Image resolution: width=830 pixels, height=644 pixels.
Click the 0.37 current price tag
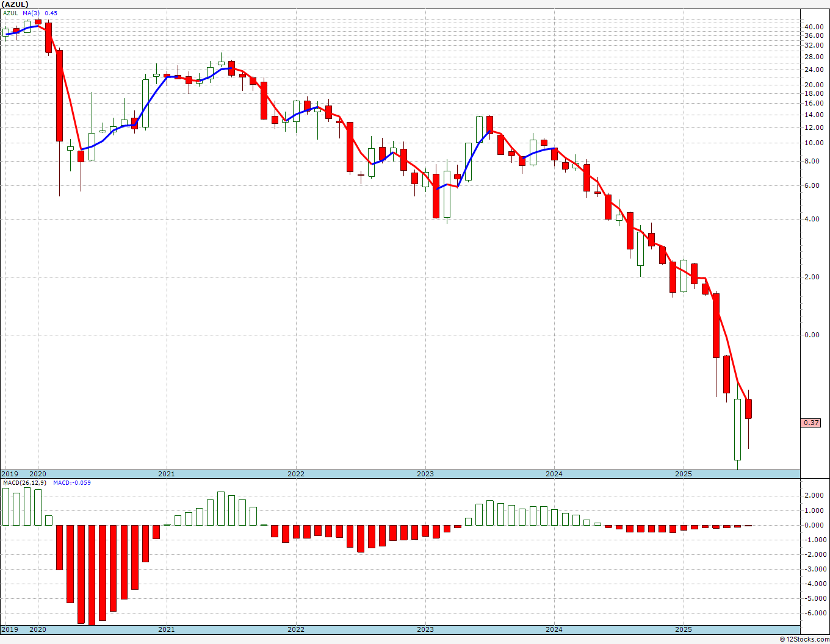click(x=811, y=423)
